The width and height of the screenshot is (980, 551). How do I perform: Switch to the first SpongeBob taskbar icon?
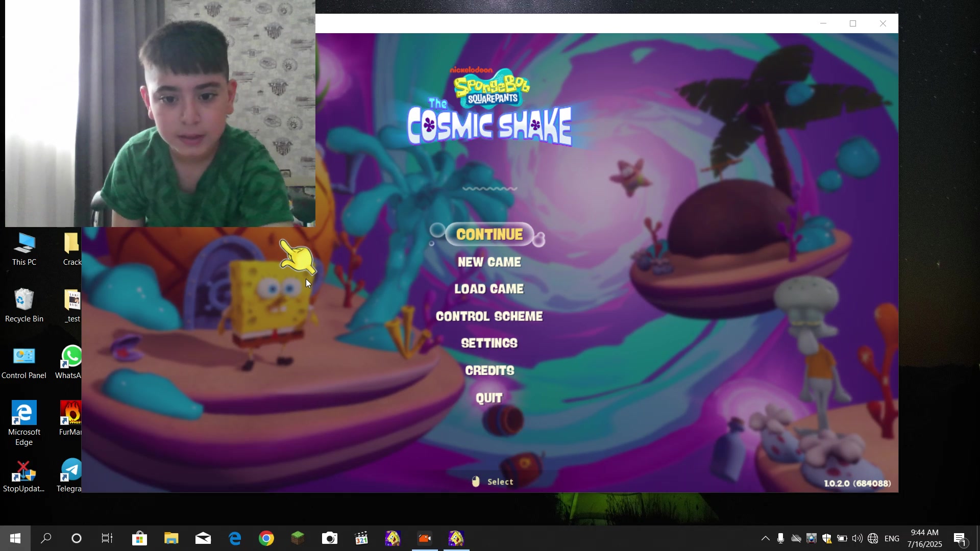[393, 538]
